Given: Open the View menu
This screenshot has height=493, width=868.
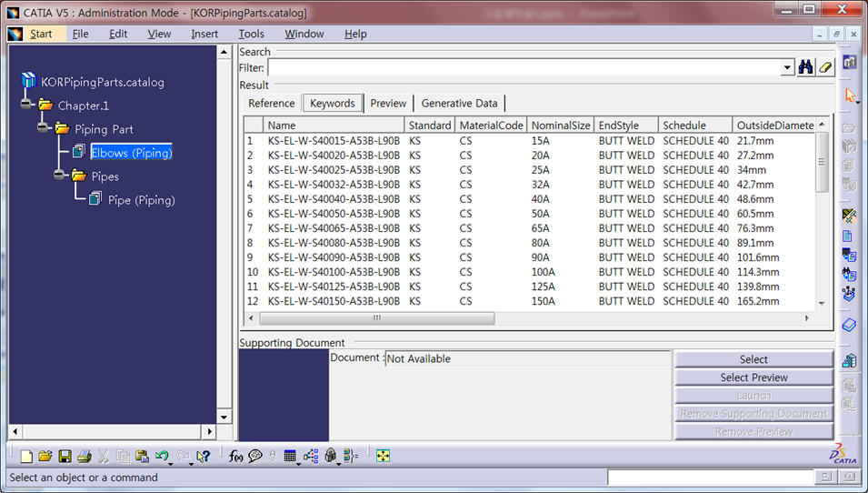Looking at the screenshot, I should coord(159,34).
